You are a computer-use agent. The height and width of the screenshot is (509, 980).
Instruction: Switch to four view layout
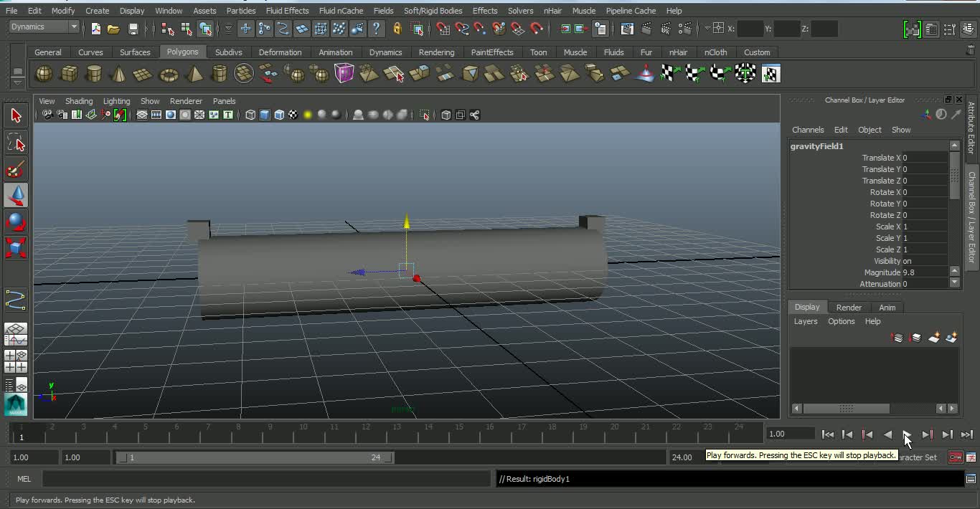[x=16, y=361]
